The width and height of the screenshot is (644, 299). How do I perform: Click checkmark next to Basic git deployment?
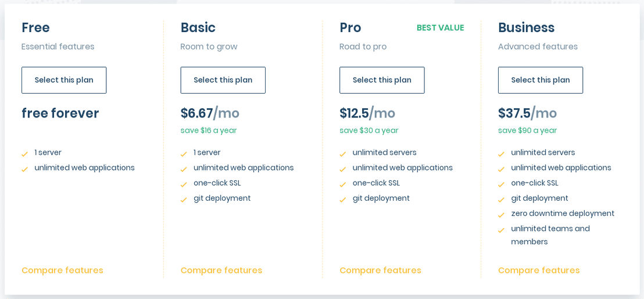(x=184, y=200)
